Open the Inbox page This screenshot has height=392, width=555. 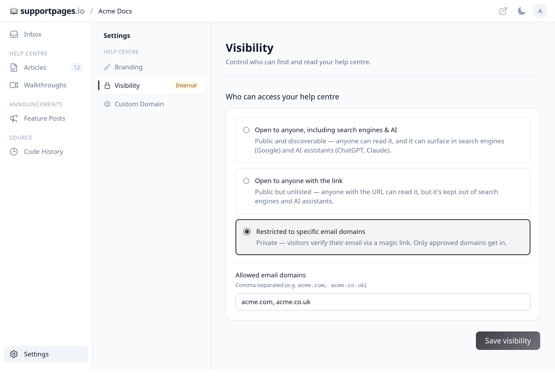click(46, 34)
